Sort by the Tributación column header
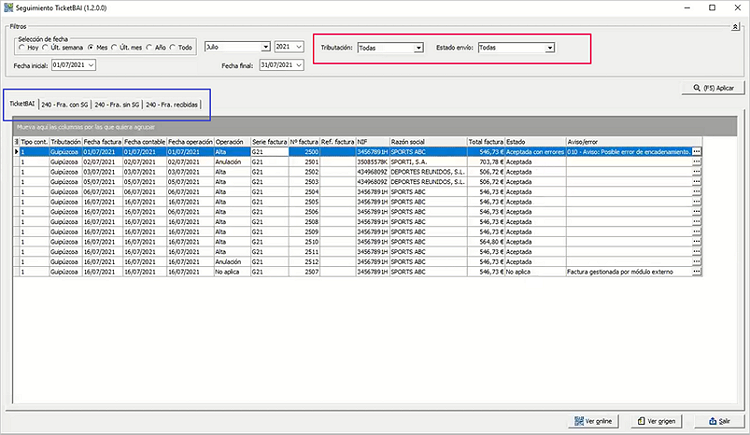Viewport: 750px width, 435px height. tap(66, 142)
